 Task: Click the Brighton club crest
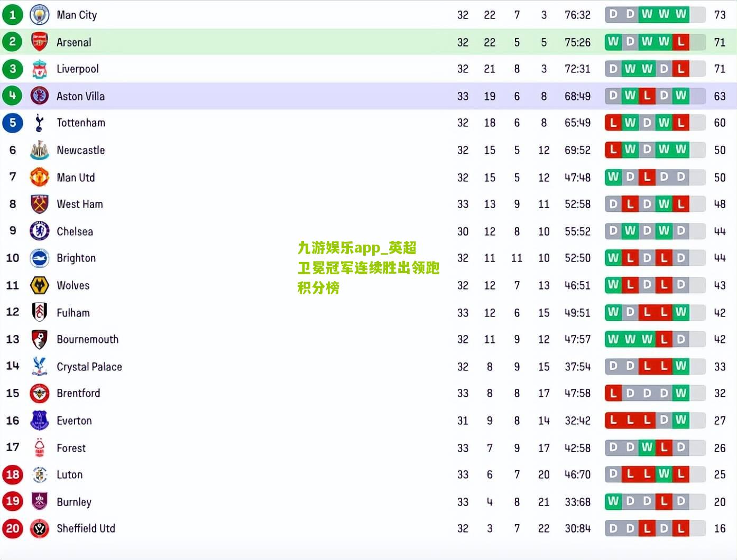tap(40, 258)
